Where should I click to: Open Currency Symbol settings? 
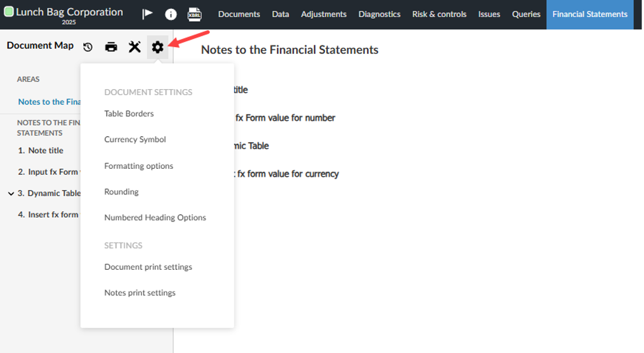click(x=135, y=139)
